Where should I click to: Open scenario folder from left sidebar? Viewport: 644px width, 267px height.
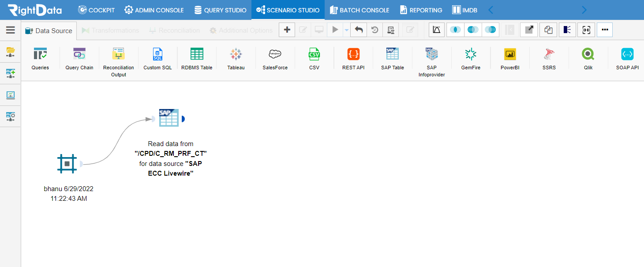coord(11,52)
